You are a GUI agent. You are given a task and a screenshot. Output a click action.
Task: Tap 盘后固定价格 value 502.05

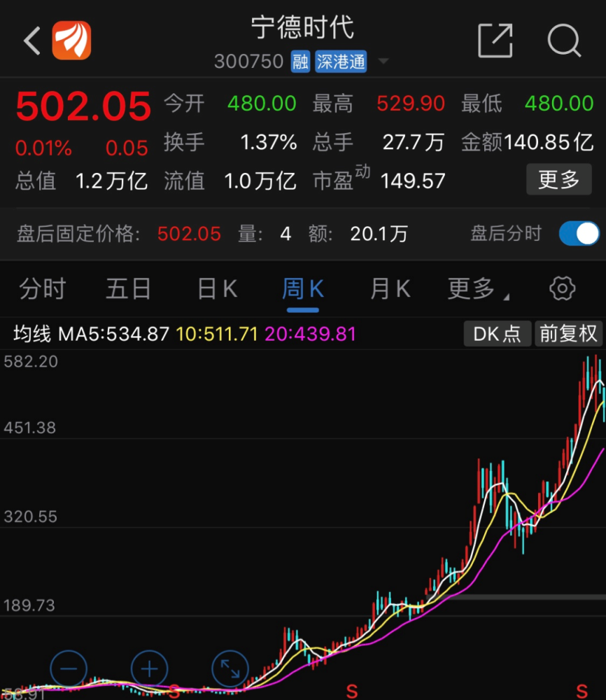pos(189,234)
